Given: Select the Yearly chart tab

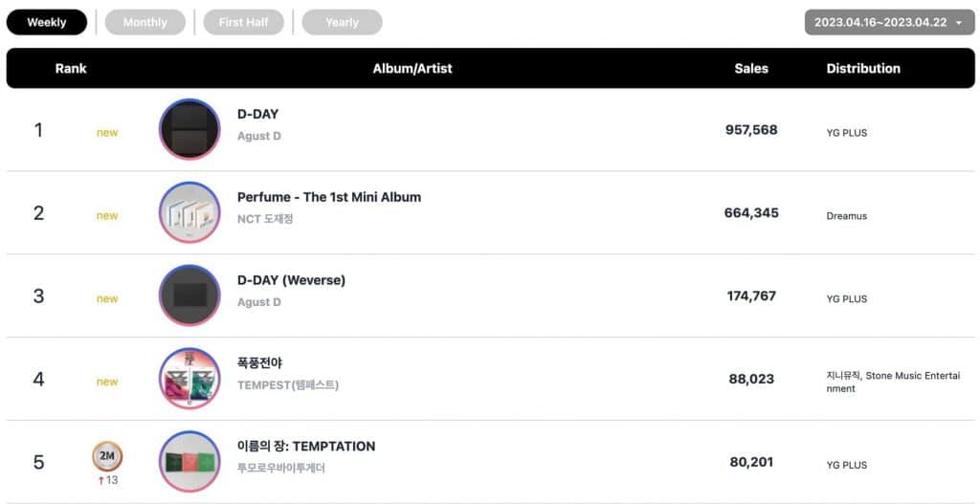Looking at the screenshot, I should [x=342, y=22].
